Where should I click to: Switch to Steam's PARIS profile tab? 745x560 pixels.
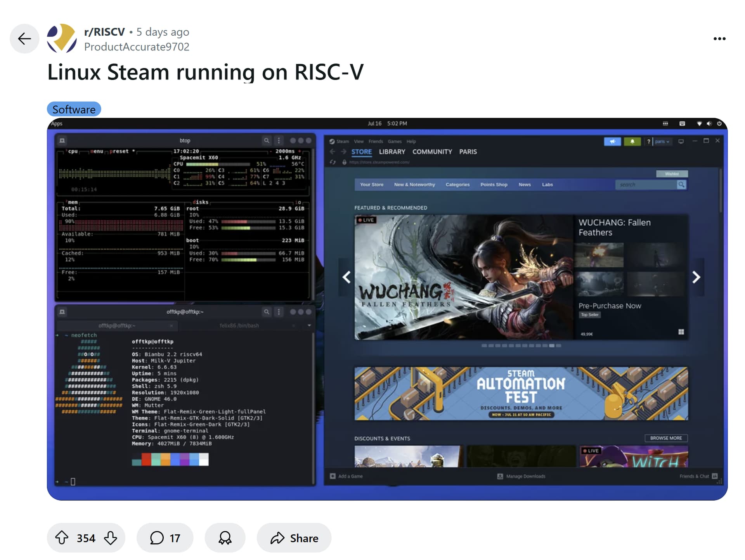pyautogui.click(x=468, y=152)
